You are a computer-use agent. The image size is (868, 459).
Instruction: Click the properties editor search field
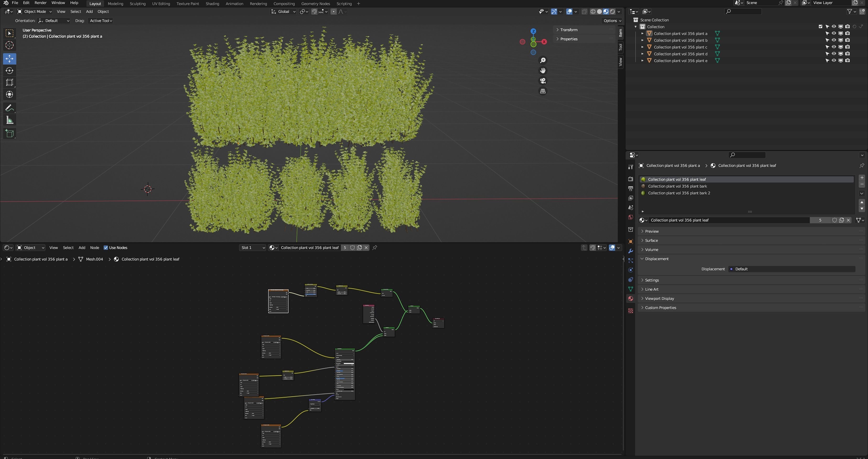tap(747, 155)
